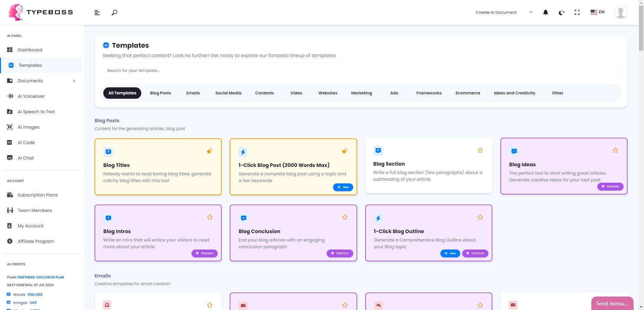Click the TypeBoss logo
Image resolution: width=644 pixels, height=310 pixels.
40,12
